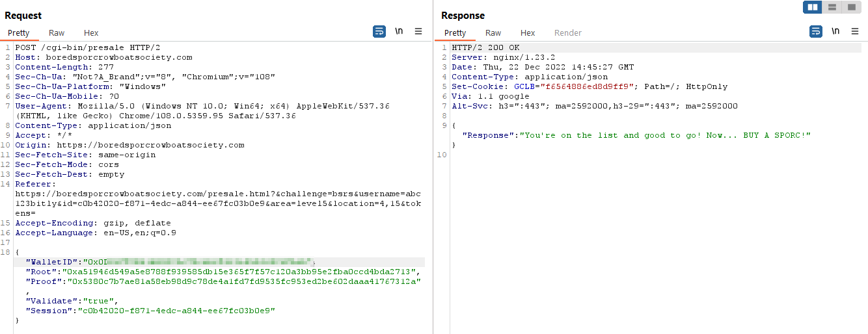Select the side-by-side layout icon
Screen dimensions: 868x334
click(812, 7)
